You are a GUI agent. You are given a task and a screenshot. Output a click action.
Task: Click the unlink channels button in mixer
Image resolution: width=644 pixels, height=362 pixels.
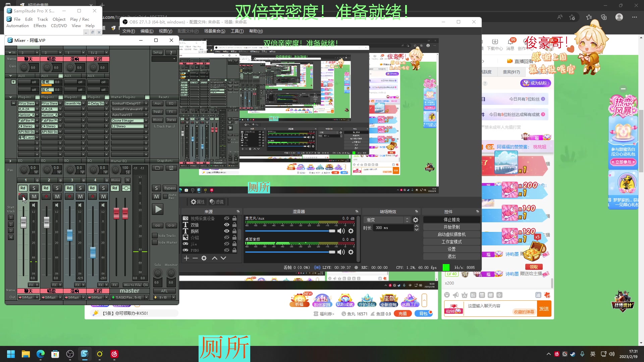click(x=171, y=226)
